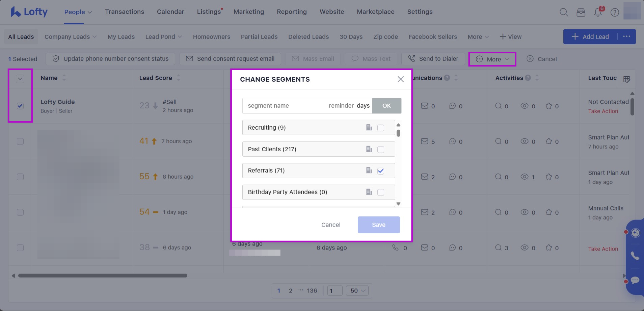Open the chat bubble icon in side widget
Image resolution: width=644 pixels, height=311 pixels.
[635, 280]
